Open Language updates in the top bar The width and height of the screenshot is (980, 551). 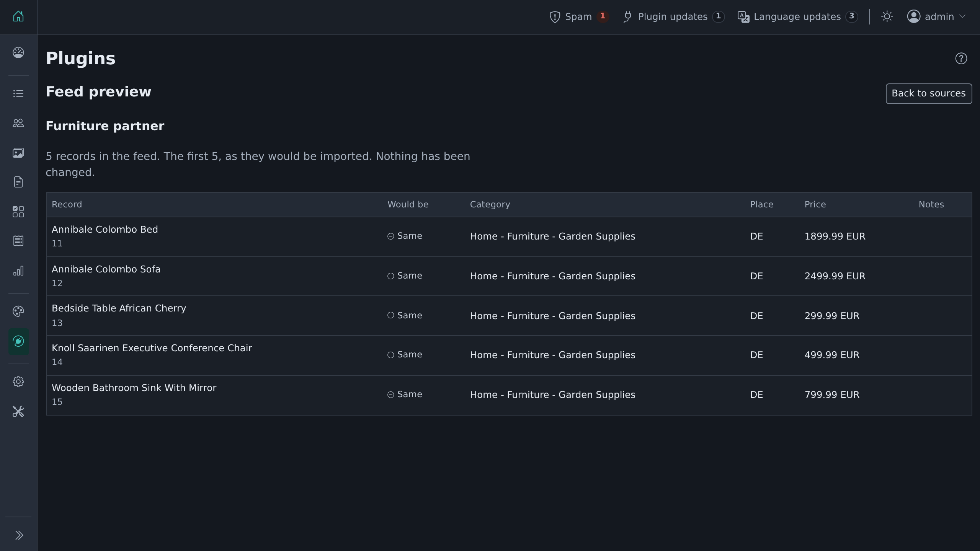click(798, 17)
